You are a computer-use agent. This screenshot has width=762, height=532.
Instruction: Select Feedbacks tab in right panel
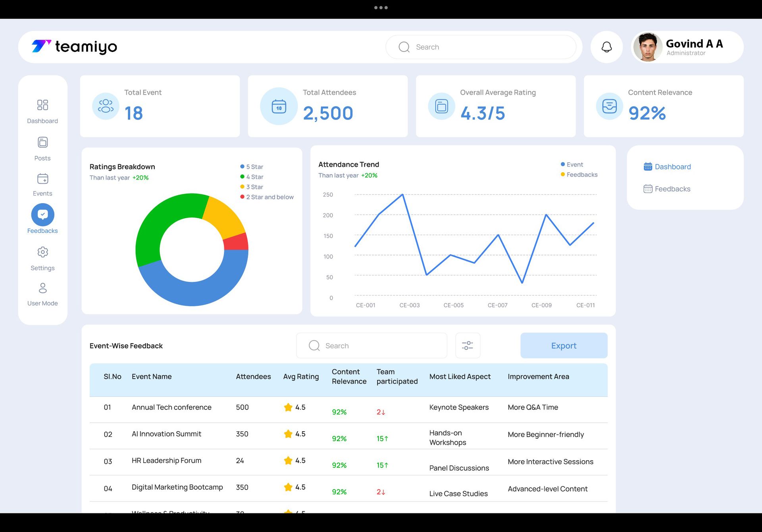coord(667,189)
